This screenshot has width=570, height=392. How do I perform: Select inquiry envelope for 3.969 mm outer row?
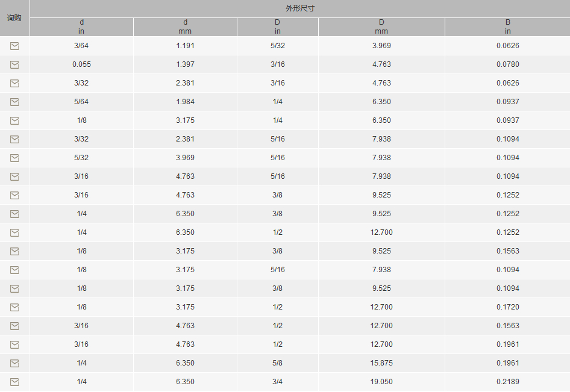pos(14,46)
